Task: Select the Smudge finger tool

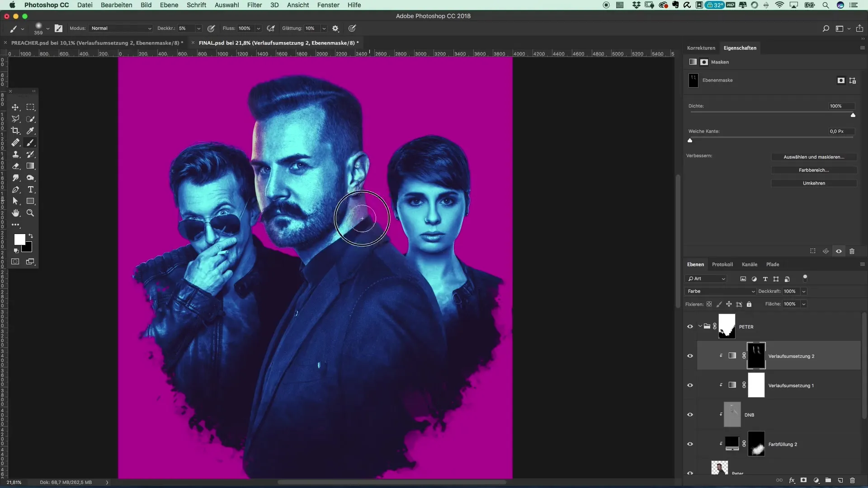Action: point(15,178)
